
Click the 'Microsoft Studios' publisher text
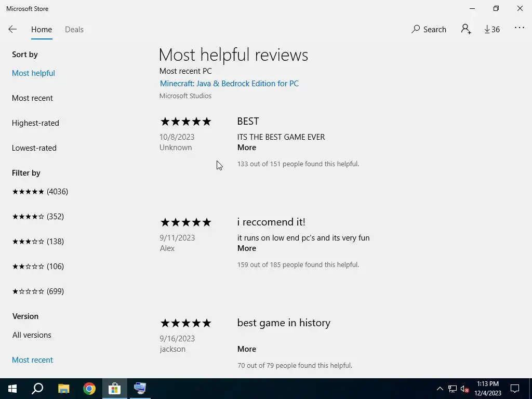coord(185,96)
